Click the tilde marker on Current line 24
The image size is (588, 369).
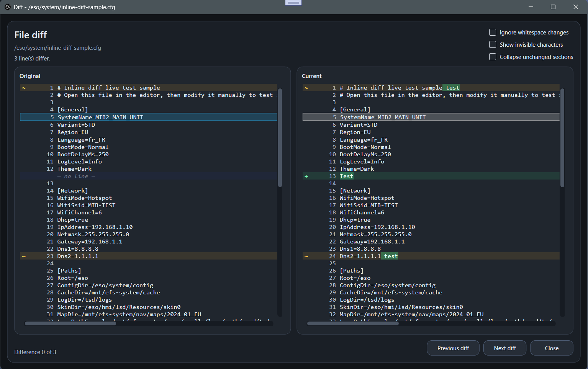[306, 256]
